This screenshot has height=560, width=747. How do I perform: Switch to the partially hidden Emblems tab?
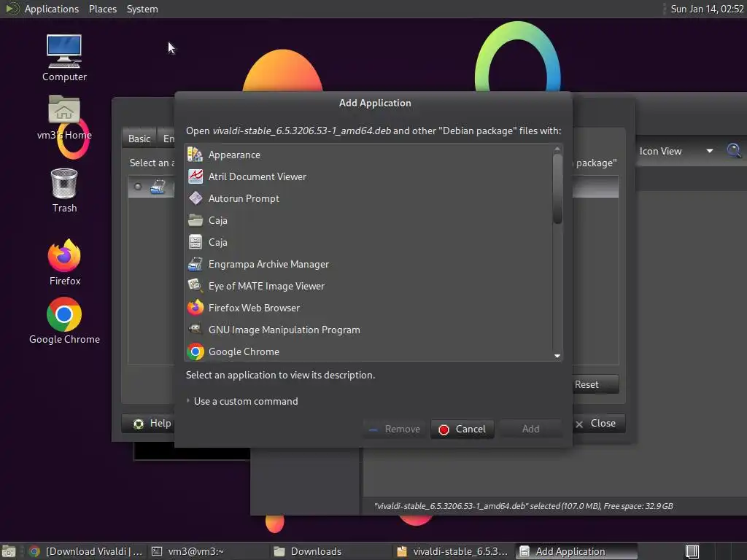tap(167, 139)
